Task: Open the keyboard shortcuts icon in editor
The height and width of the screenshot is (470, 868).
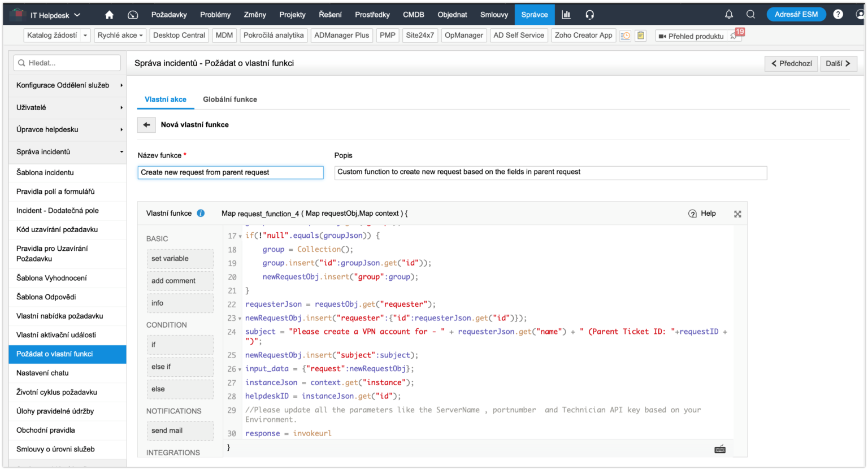Action: pyautogui.click(x=720, y=450)
